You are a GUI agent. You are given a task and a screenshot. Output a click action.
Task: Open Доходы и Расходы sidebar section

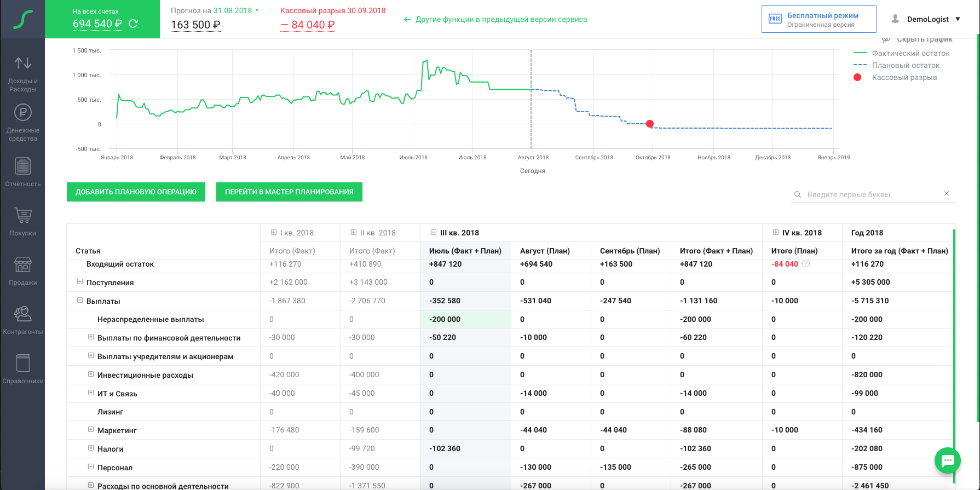pyautogui.click(x=22, y=73)
